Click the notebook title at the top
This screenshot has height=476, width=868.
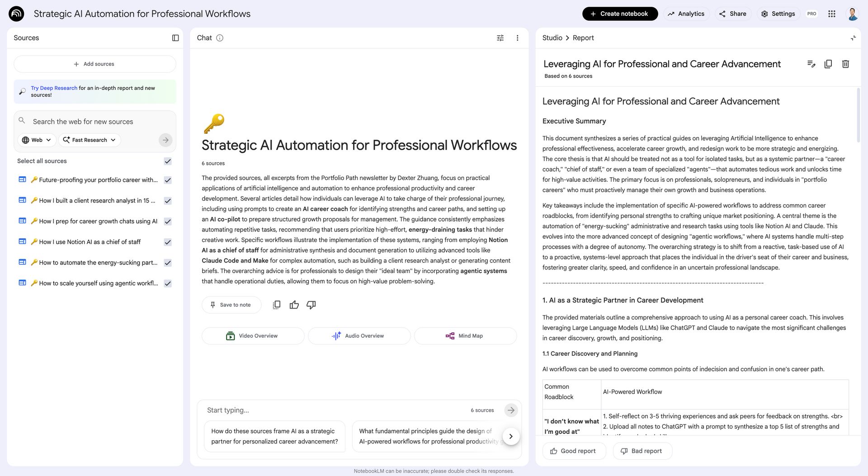point(142,14)
